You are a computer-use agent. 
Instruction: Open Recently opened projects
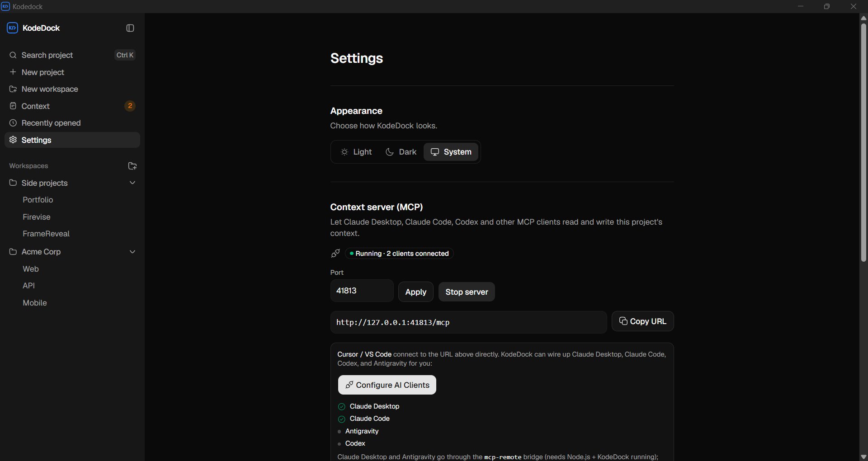point(72,123)
